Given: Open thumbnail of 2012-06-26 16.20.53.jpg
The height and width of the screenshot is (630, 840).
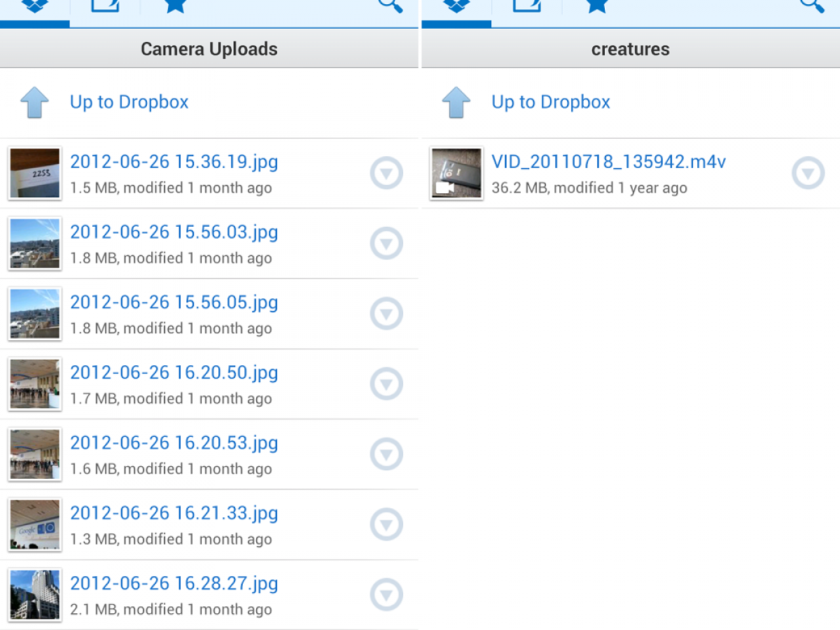Looking at the screenshot, I should point(35,454).
